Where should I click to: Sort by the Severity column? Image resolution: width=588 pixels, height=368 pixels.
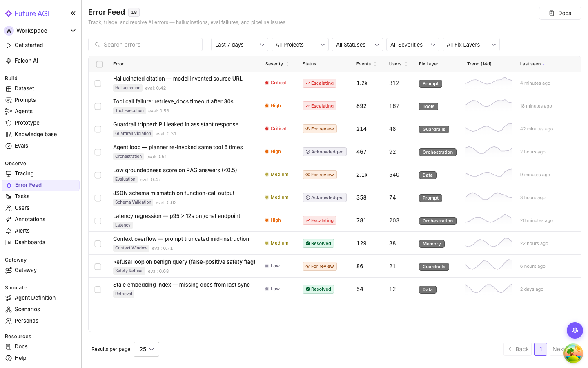(277, 64)
